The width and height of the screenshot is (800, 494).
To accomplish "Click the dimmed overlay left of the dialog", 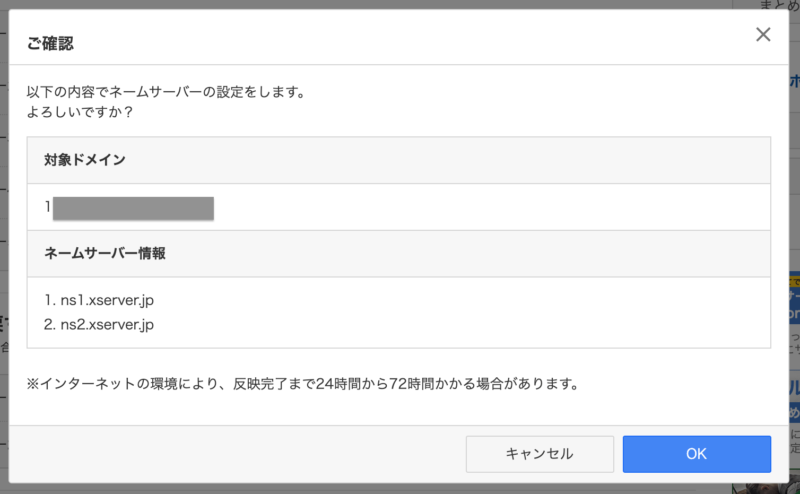I will 4,245.
